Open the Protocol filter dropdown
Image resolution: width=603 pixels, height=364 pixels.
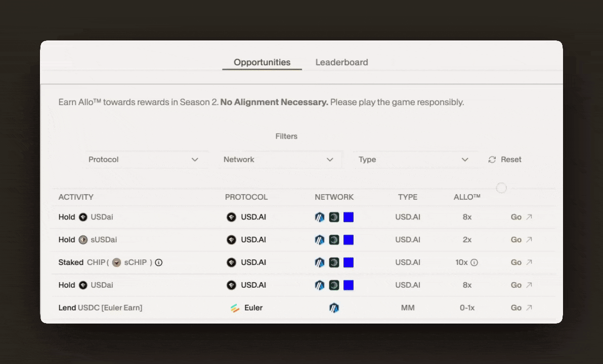point(144,160)
